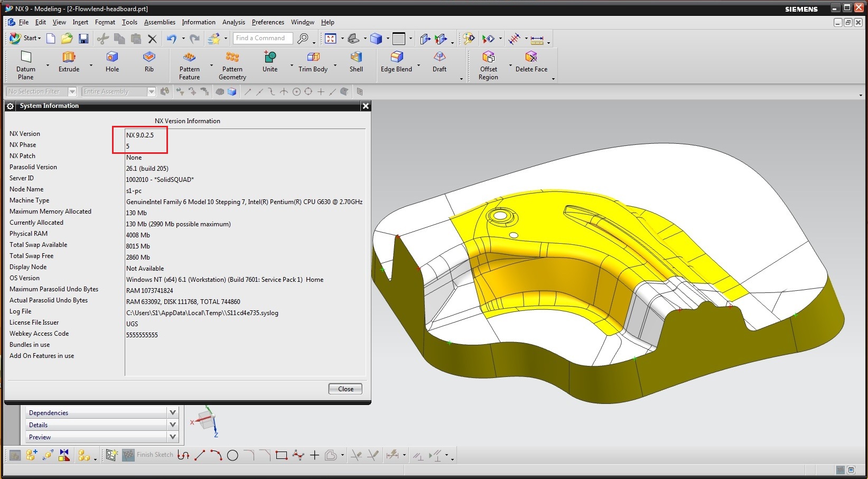Viewport: 868px width, 479px height.
Task: Save the part with the floppy icon
Action: [x=83, y=39]
